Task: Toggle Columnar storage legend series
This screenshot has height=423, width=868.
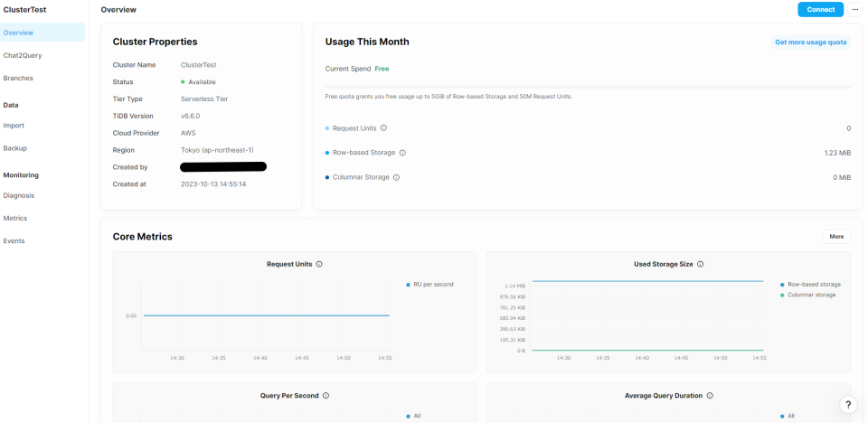Action: pyautogui.click(x=811, y=295)
